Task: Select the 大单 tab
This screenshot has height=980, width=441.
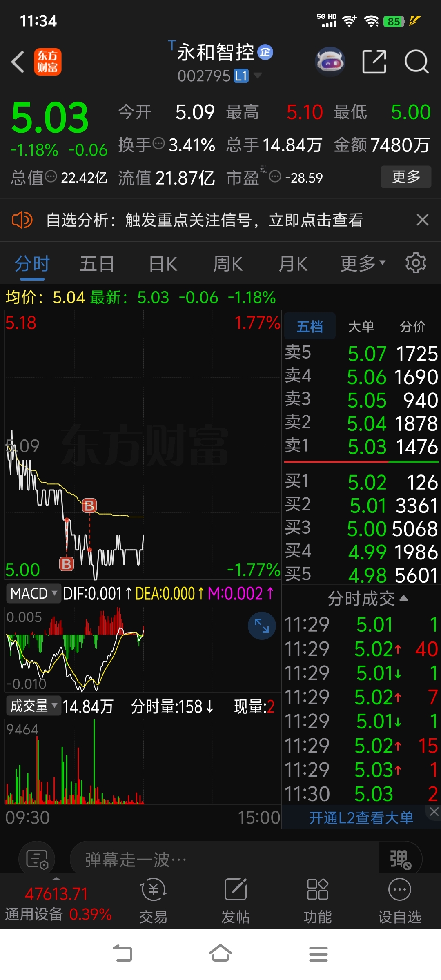Action: pyautogui.click(x=361, y=326)
